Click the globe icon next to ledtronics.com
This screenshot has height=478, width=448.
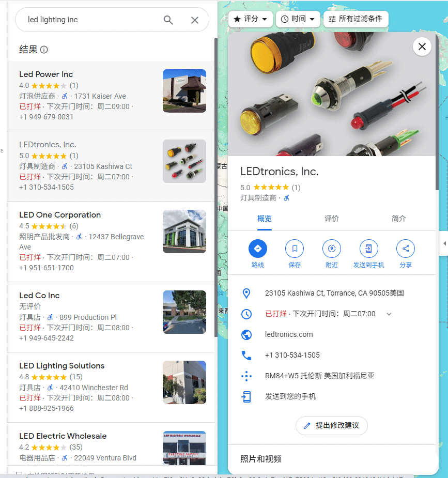click(246, 334)
